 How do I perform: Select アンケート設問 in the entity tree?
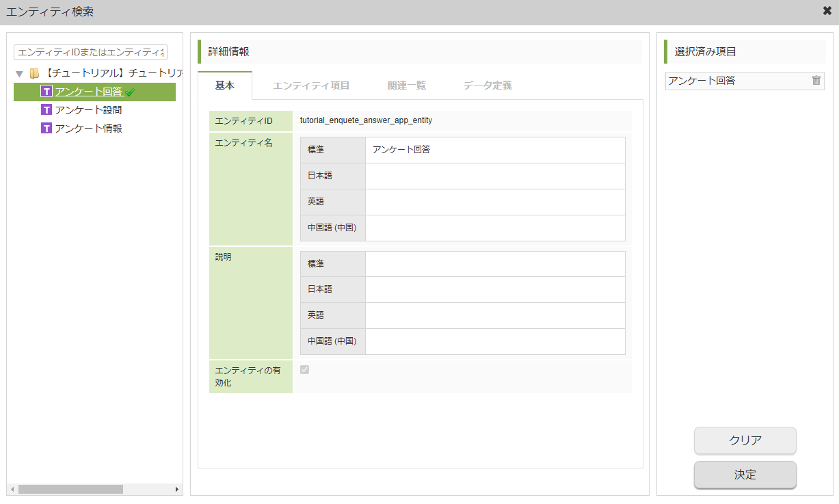(x=89, y=109)
